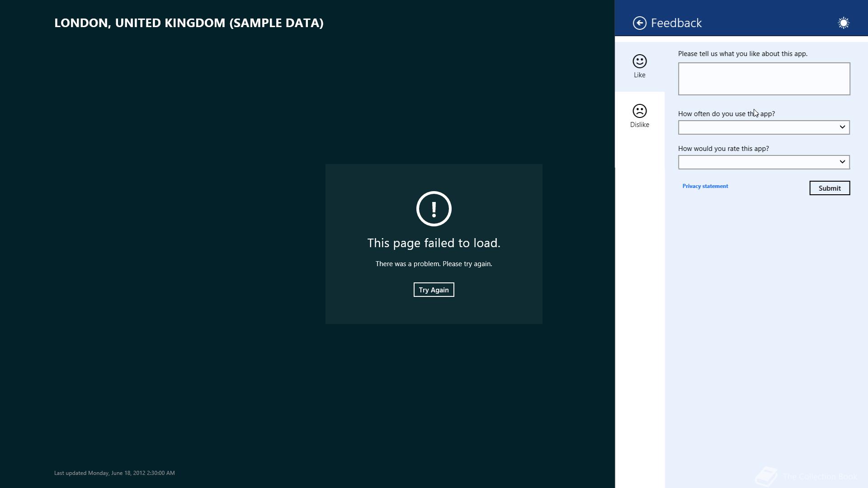Click the 'Last updated Monday, June 18' text
The image size is (868, 488).
coord(114,473)
